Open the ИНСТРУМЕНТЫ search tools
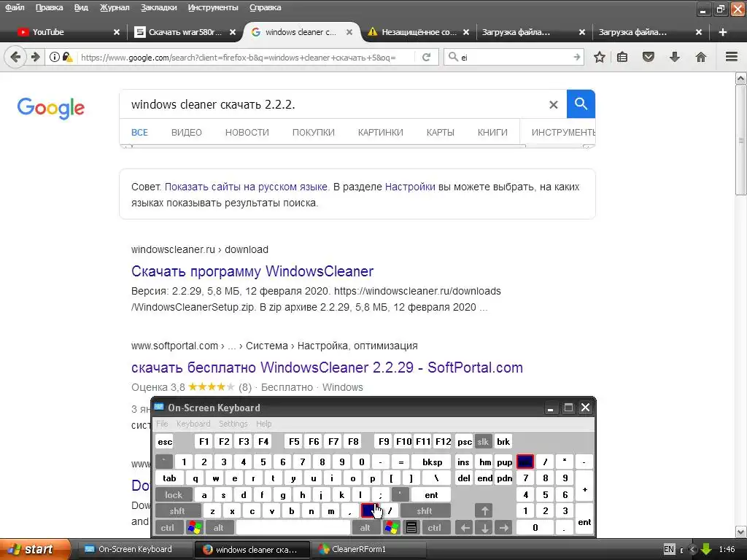The height and width of the screenshot is (560, 747). pyautogui.click(x=563, y=133)
